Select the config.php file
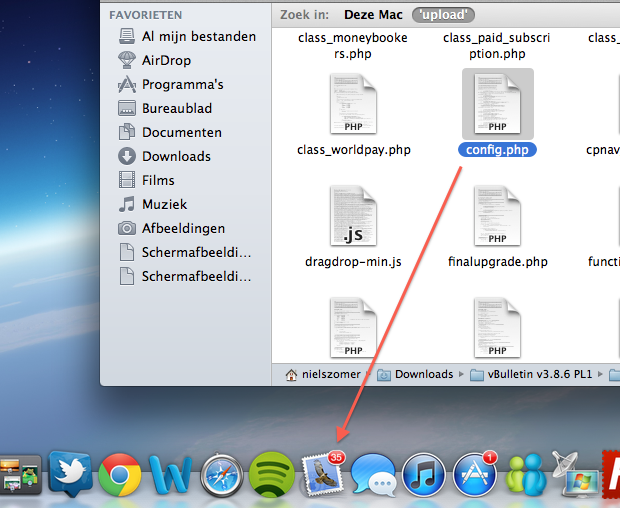Image resolution: width=620 pixels, height=508 pixels. [497, 105]
